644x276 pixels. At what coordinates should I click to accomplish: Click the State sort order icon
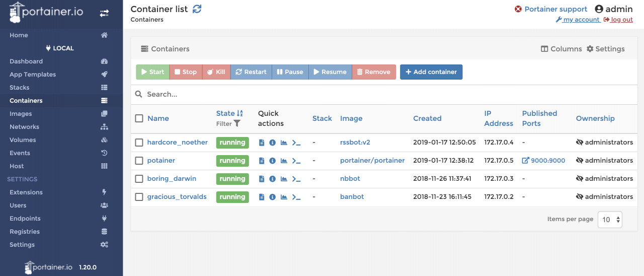(x=240, y=113)
